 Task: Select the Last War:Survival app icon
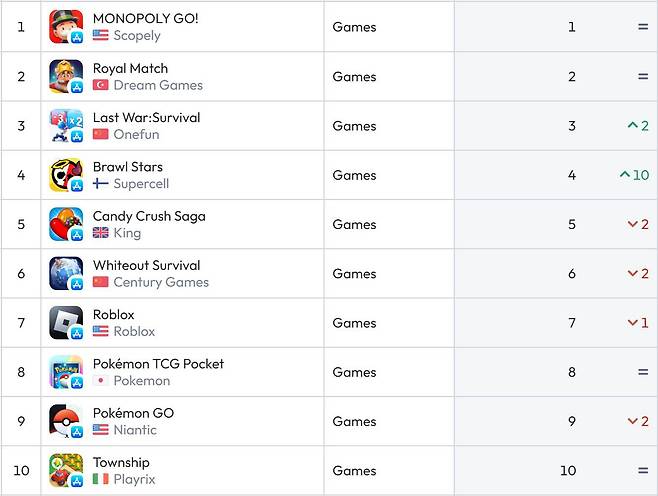[66, 125]
